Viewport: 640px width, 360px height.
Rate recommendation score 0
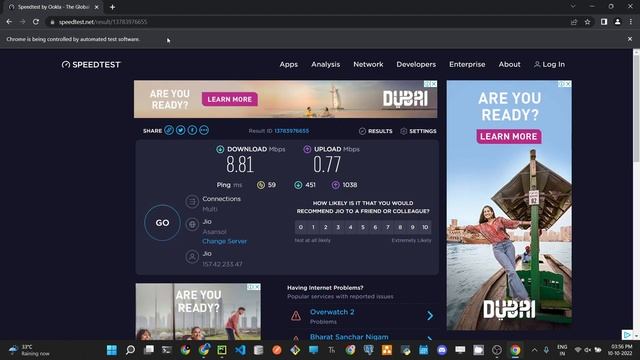(x=301, y=227)
